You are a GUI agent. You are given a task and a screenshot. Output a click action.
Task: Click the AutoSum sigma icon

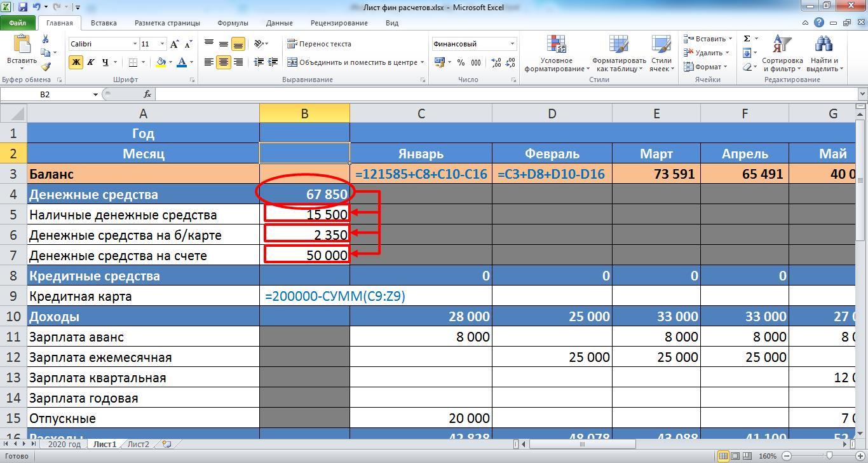click(747, 39)
